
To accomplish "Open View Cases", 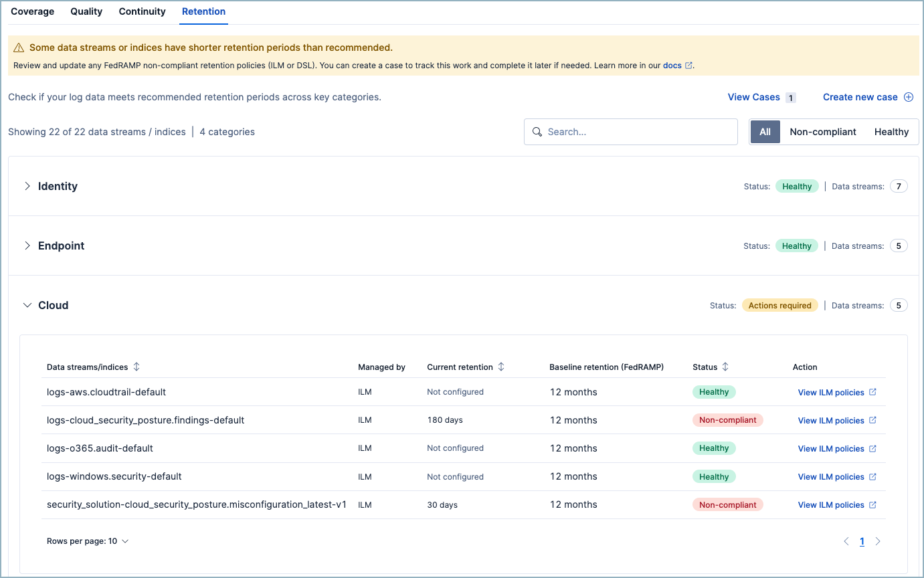I will [x=753, y=97].
